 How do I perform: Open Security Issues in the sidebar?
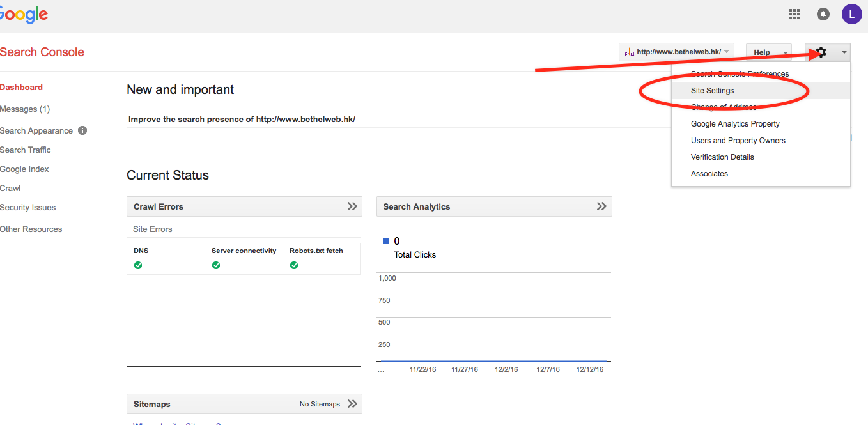[27, 208]
